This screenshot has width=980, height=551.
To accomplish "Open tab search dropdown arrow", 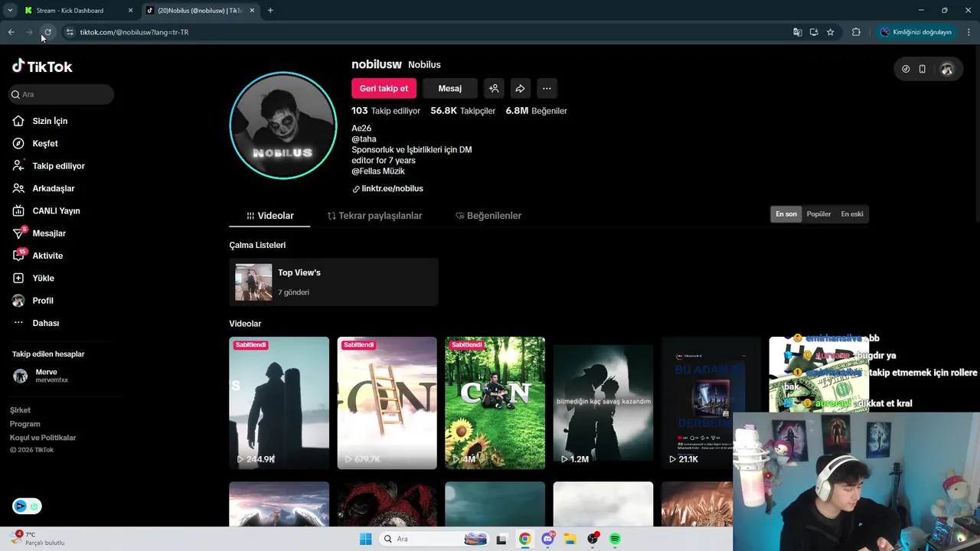I will [x=10, y=11].
